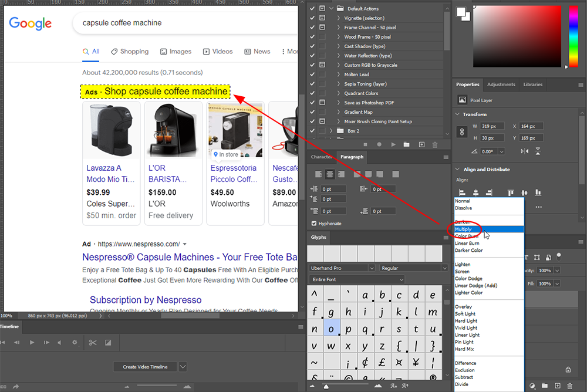Pick a color in the red color field

(517, 36)
